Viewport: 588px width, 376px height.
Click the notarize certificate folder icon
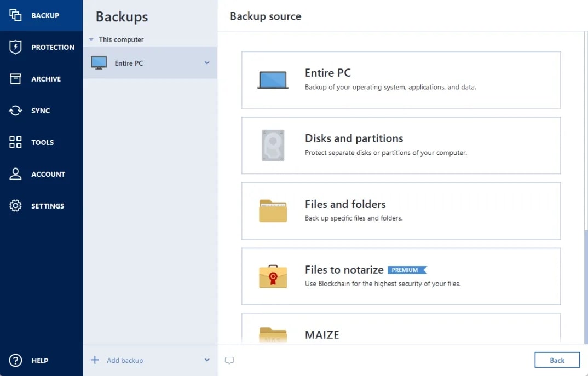click(x=273, y=276)
